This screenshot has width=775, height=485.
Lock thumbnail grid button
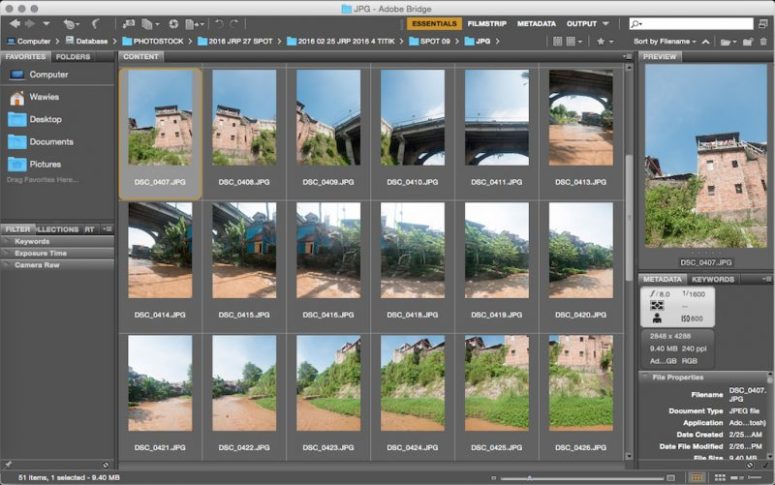coord(697,478)
